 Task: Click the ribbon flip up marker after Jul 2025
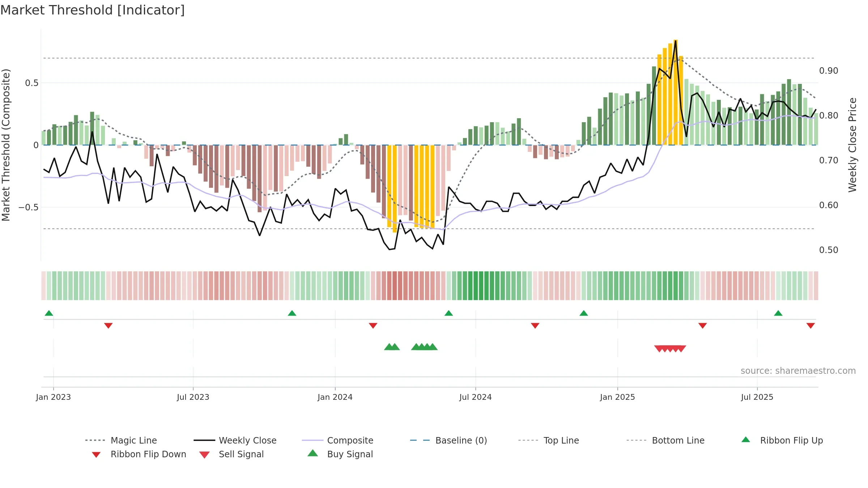[x=778, y=313]
